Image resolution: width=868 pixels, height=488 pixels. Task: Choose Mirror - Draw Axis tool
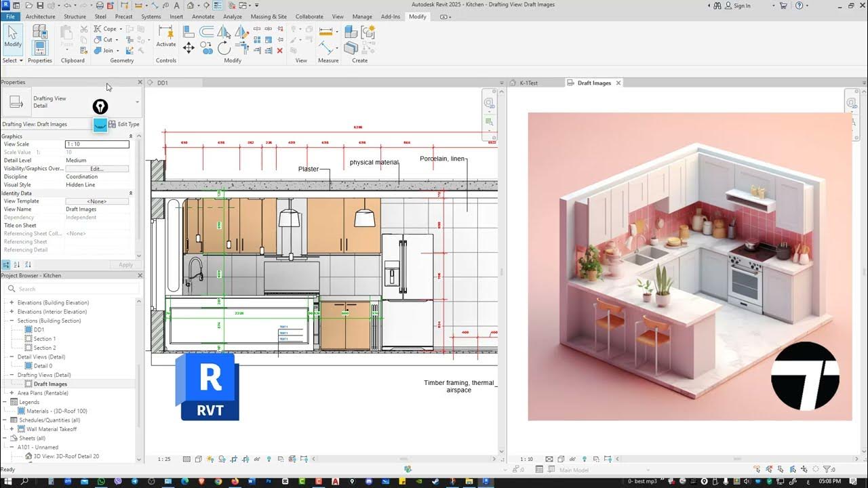(x=242, y=32)
